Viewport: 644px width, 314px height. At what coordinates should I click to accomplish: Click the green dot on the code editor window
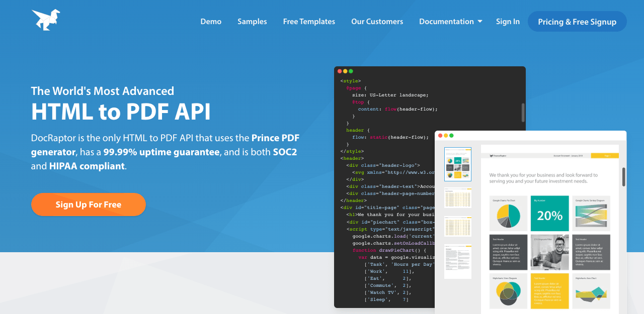[351, 71]
